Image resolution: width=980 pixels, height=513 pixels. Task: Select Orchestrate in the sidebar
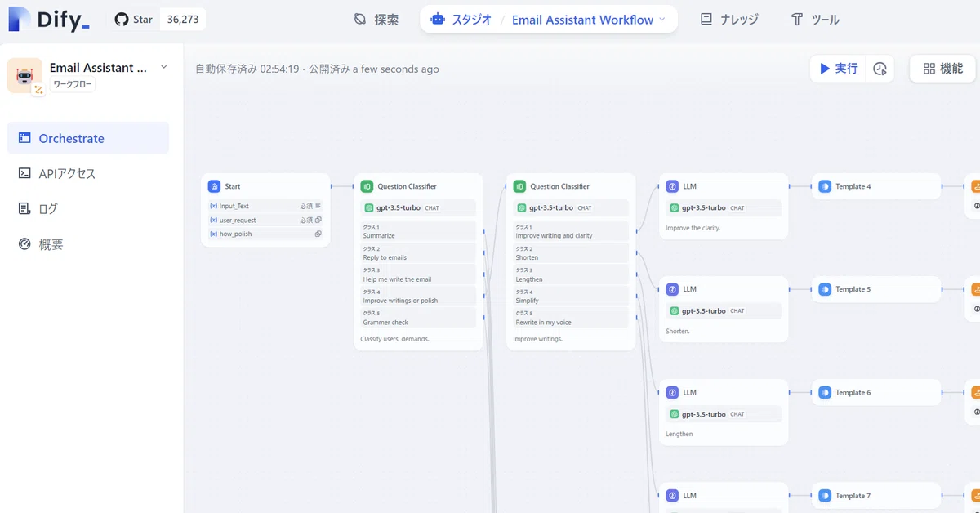point(88,138)
